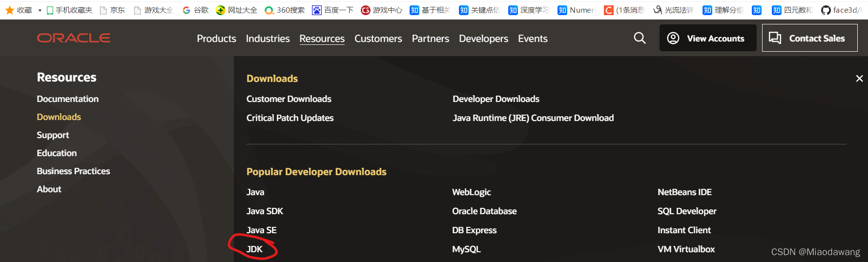Select Java Runtime (JRE) Consumer Download
Screen dimensions: 868x262
click(x=533, y=118)
